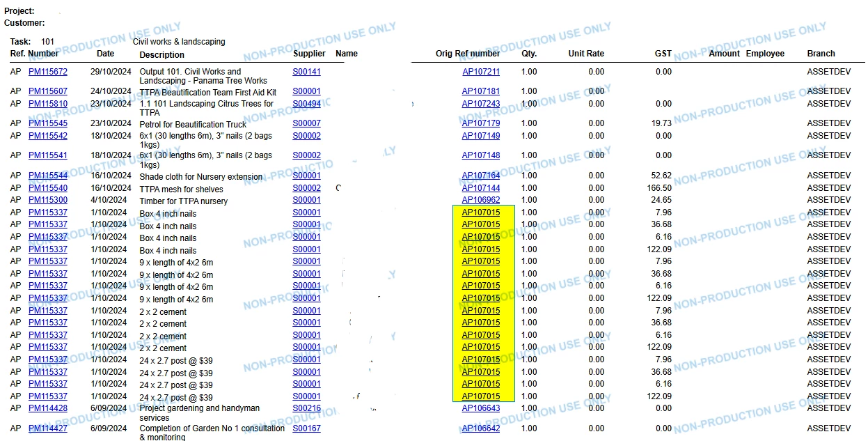Select 'TTPA mesh for shelves' description

point(181,189)
